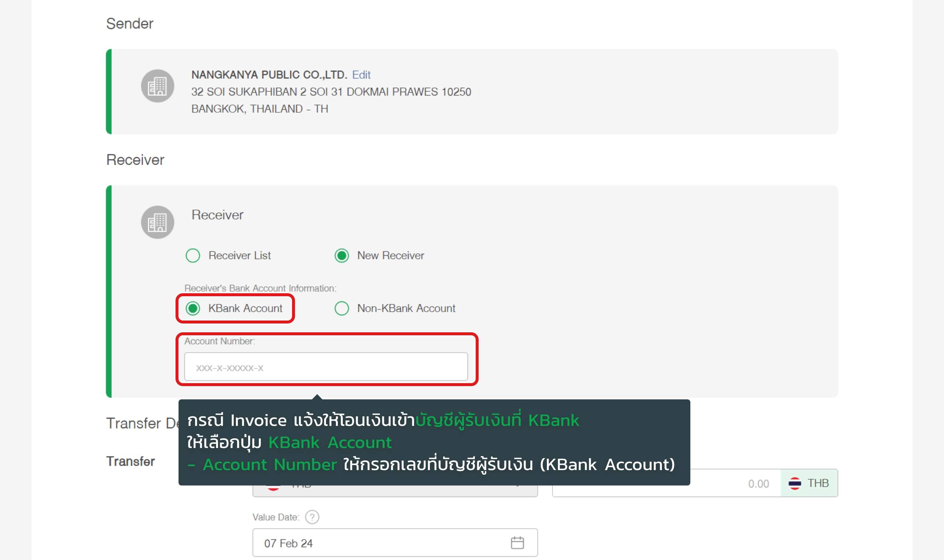Image resolution: width=944 pixels, height=560 pixels.
Task: Click the sender company building icon
Action: pos(157,86)
